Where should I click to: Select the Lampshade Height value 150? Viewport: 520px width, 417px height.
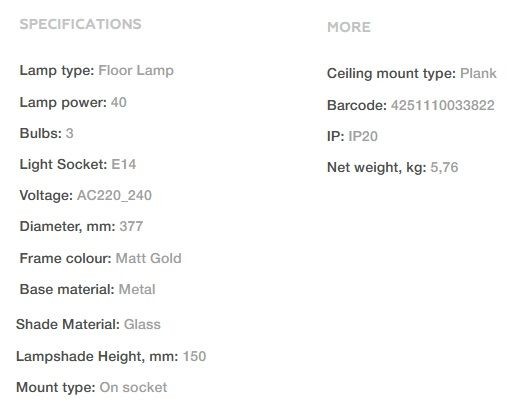pos(195,356)
